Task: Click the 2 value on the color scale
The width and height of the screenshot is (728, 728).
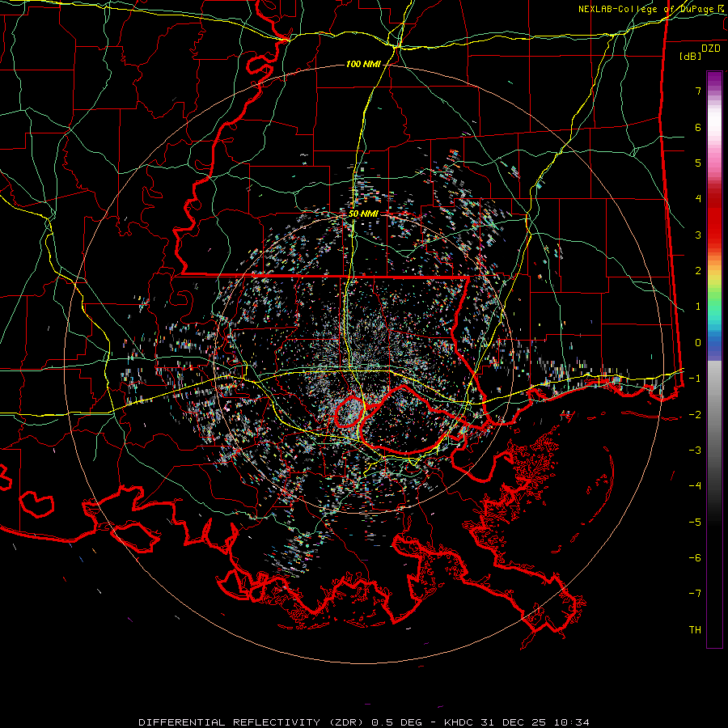Action: [x=698, y=271]
